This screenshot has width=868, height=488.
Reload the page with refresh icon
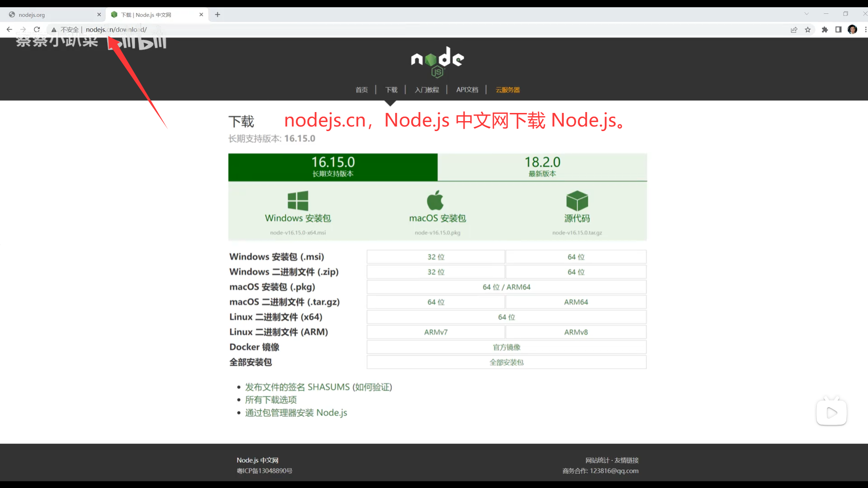pyautogui.click(x=37, y=30)
